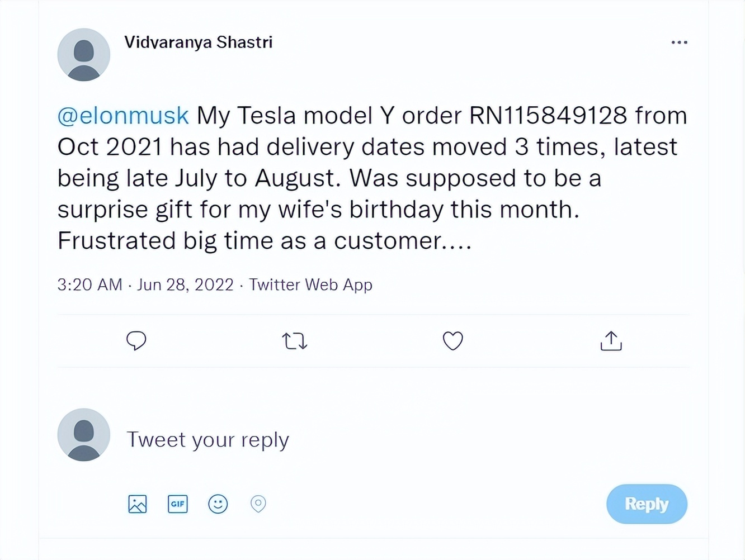745x560 pixels.
Task: Click the reply bubble icon
Action: coord(136,341)
